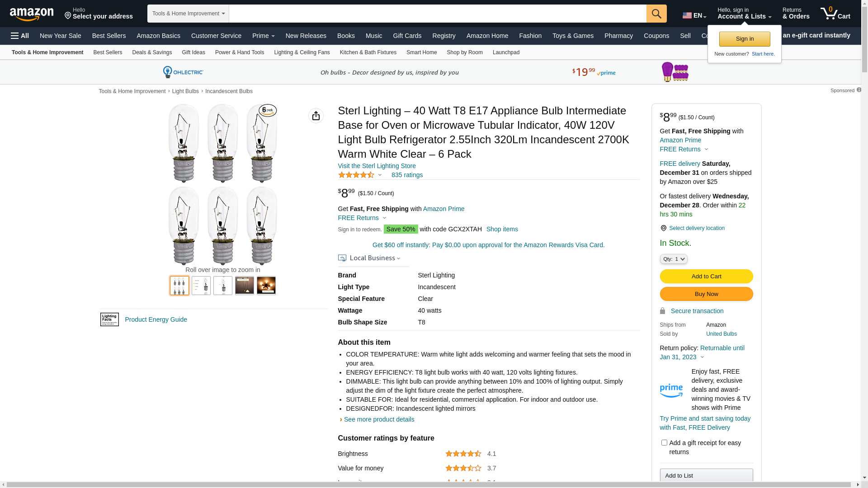This screenshot has height=488, width=868.
Task: Click the search magnifier button
Action: click(656, 14)
